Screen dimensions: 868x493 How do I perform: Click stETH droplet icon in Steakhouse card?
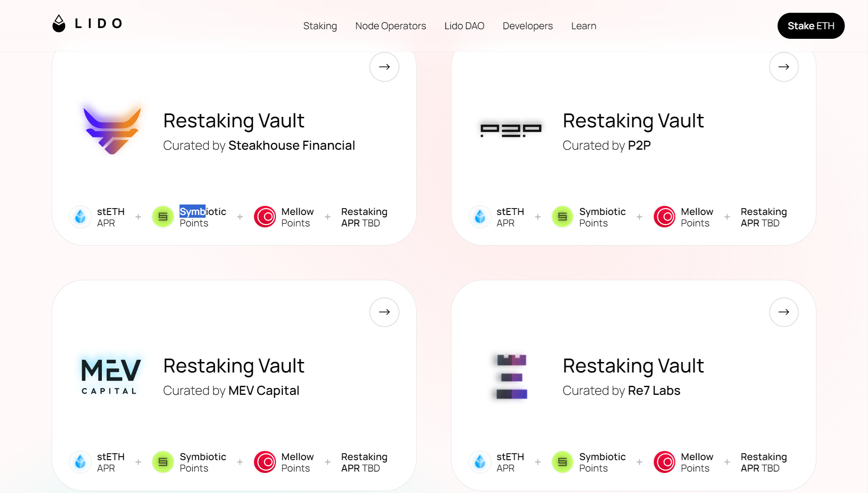pyautogui.click(x=80, y=217)
